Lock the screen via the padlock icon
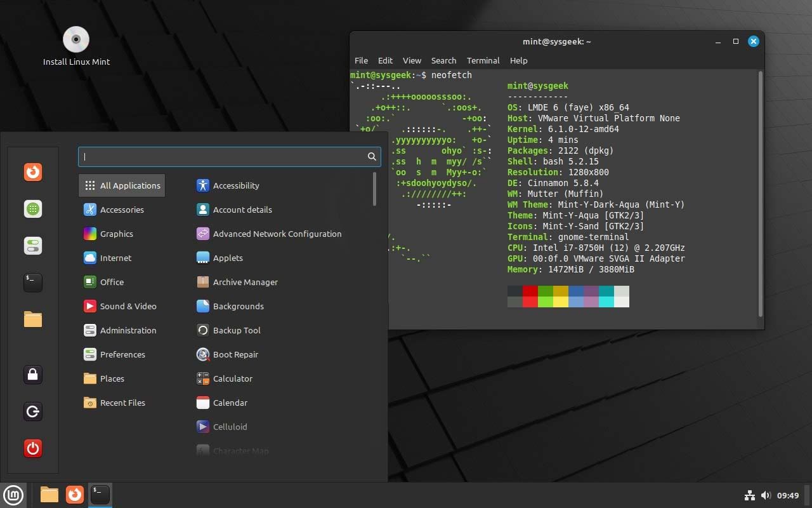Viewport: 812px width, 508px height. 32,375
